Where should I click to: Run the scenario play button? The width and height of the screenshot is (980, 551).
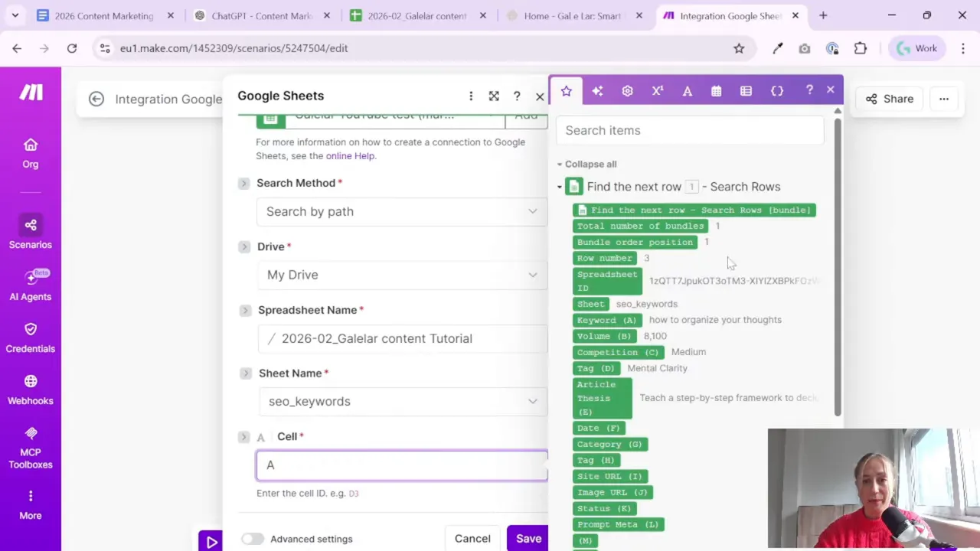[211, 541]
